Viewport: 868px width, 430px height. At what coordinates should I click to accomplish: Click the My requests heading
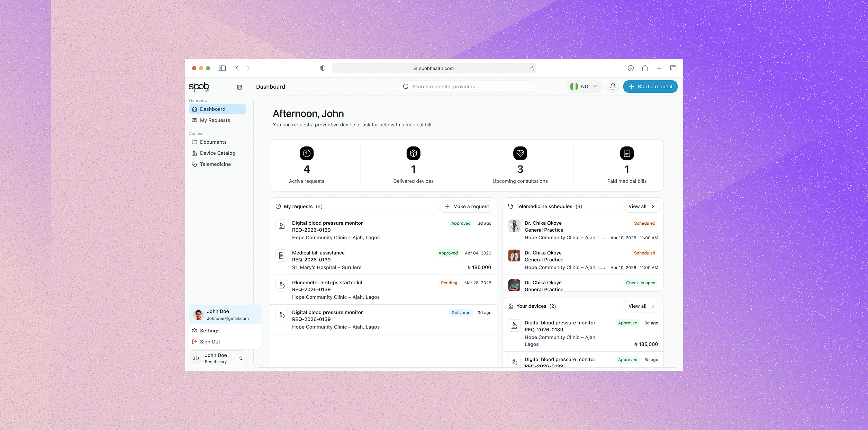coord(298,206)
